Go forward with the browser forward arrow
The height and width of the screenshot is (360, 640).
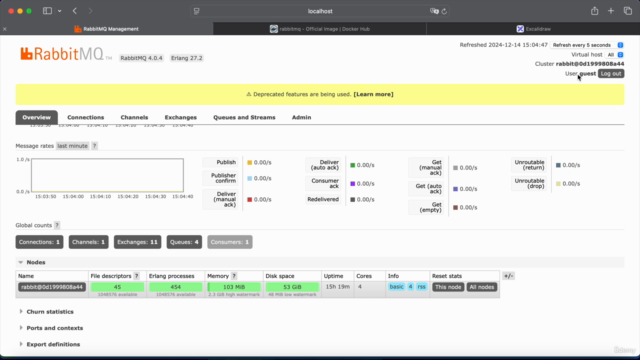(x=90, y=11)
